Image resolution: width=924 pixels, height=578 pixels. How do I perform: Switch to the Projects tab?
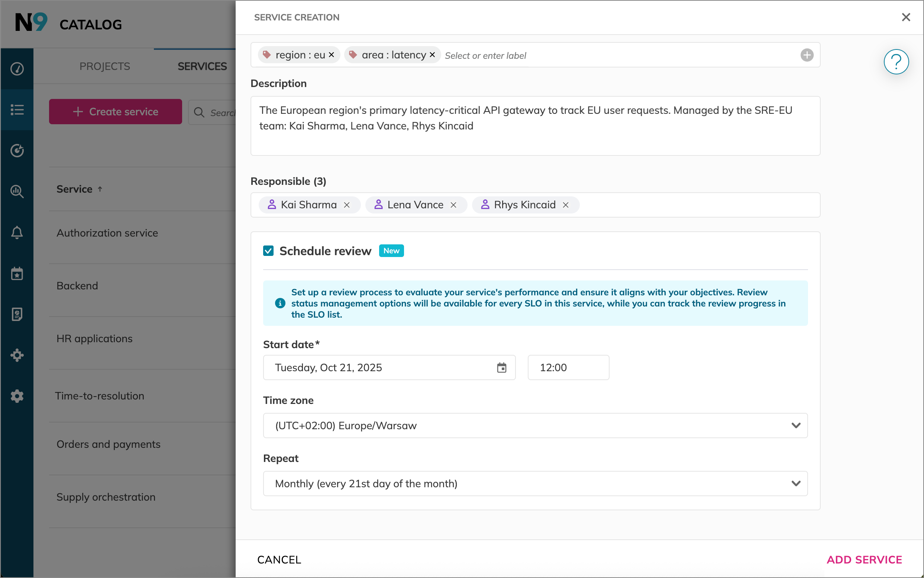click(x=105, y=66)
